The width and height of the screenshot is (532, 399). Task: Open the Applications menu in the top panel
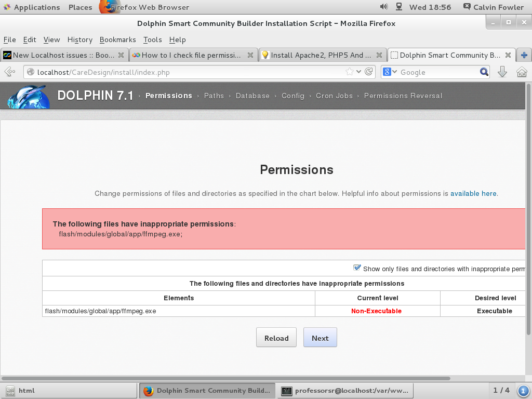[x=31, y=7]
